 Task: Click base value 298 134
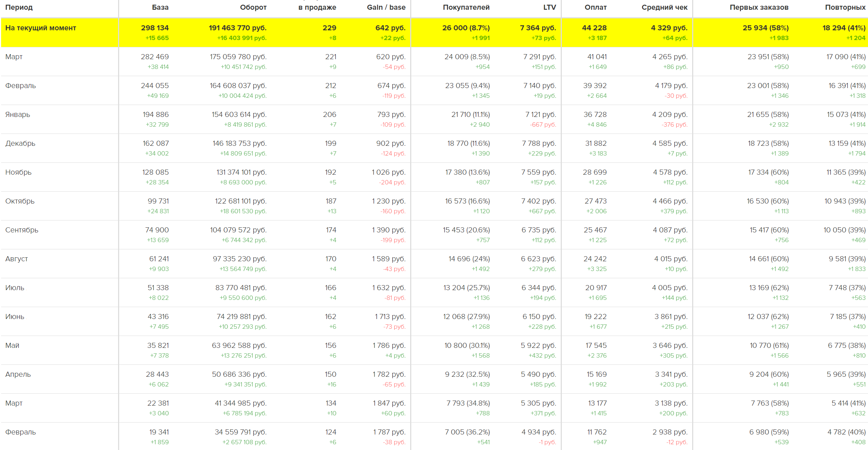tap(155, 28)
